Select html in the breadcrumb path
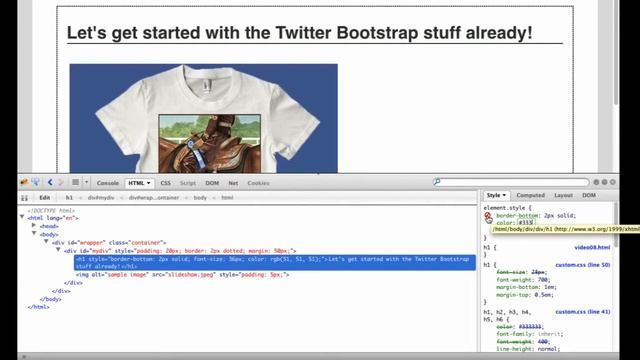Image resolution: width=640 pixels, height=360 pixels. 227,198
